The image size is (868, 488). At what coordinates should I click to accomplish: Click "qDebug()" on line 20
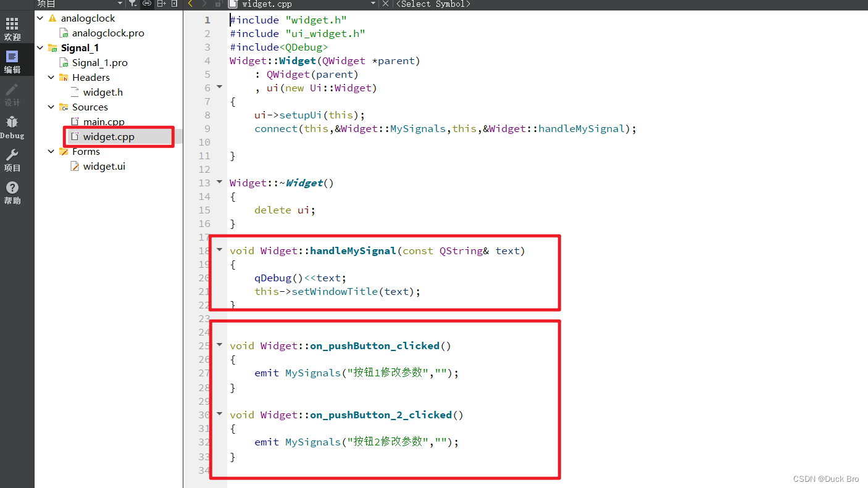tap(279, 278)
